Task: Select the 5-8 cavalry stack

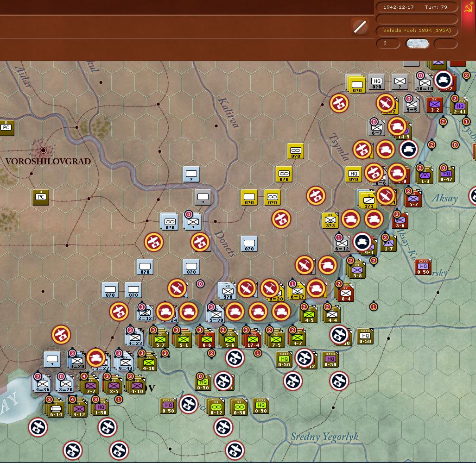Action: pyautogui.click(x=357, y=270)
